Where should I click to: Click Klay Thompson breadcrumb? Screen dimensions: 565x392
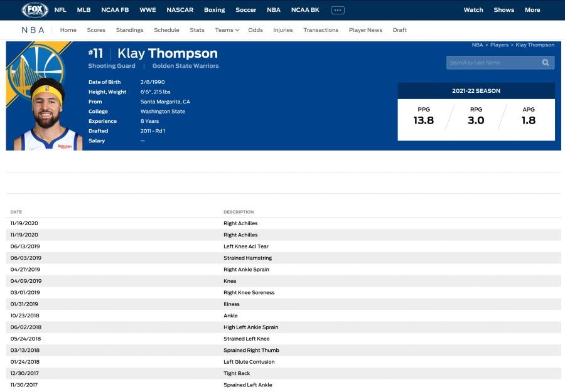pyautogui.click(x=535, y=45)
